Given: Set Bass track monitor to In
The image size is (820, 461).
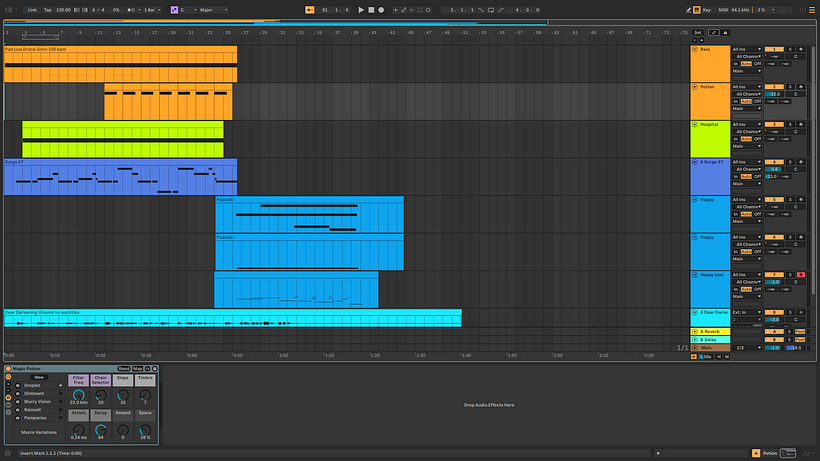Looking at the screenshot, I should click(x=736, y=64).
